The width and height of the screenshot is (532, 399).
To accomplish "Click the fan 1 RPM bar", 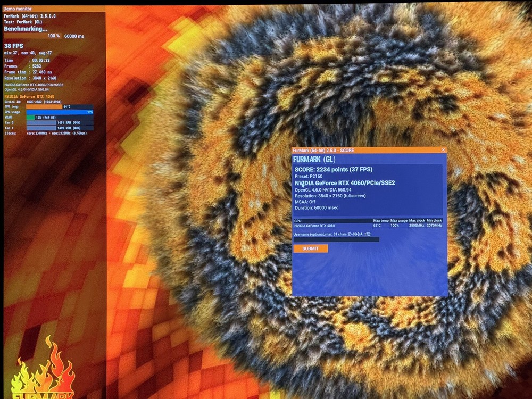I will (60, 128).
